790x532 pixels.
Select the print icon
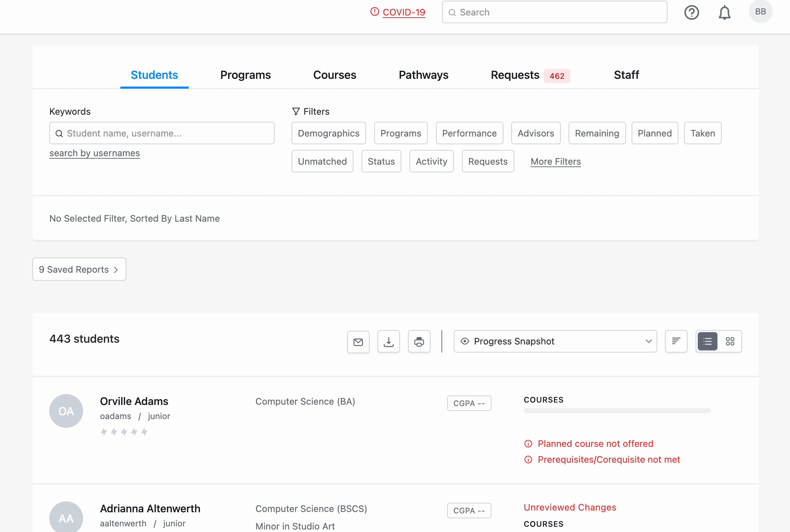tap(419, 341)
